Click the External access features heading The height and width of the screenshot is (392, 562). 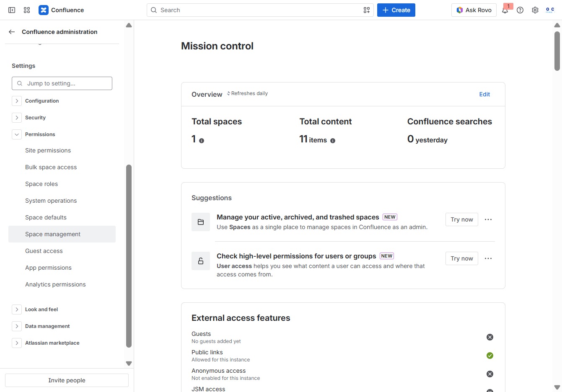coord(241,318)
